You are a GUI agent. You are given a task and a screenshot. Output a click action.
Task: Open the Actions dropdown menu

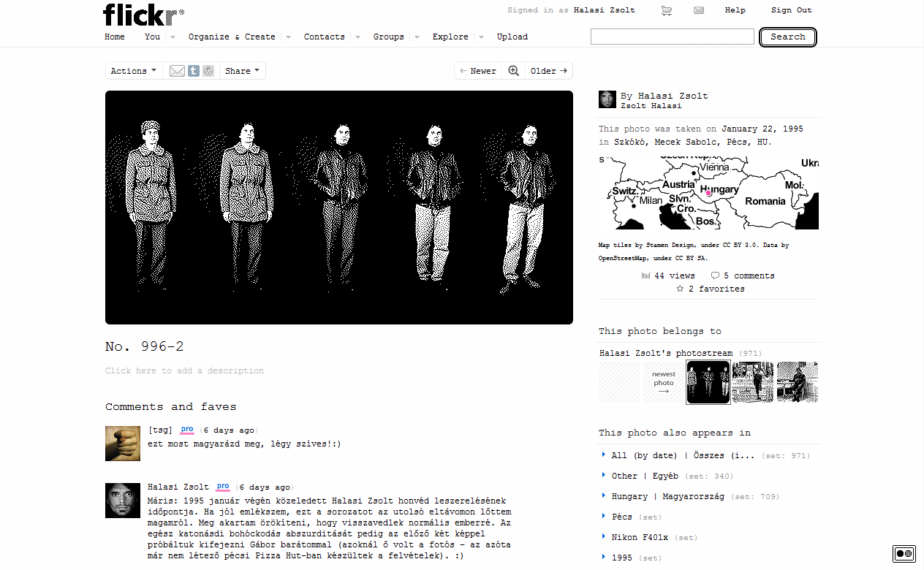(x=132, y=70)
